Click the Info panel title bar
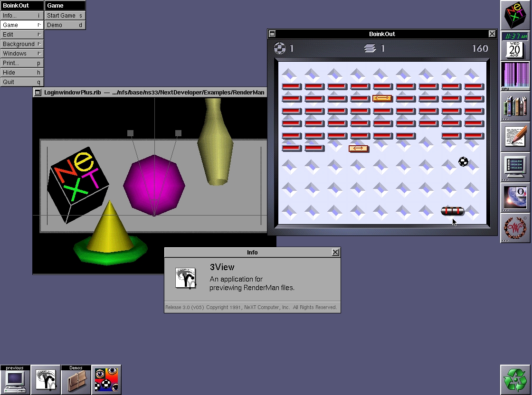The width and height of the screenshot is (532, 395). [252, 252]
